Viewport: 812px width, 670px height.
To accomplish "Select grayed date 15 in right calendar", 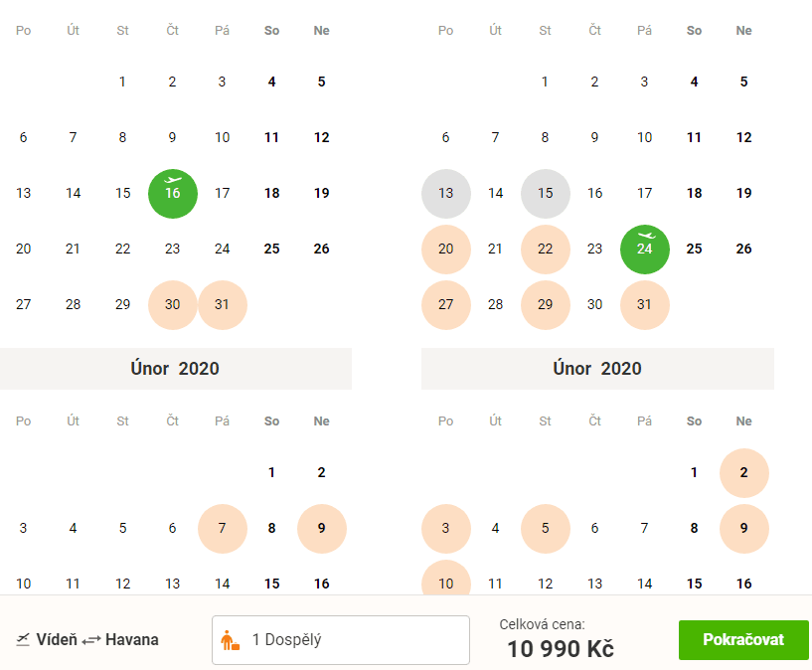I will pyautogui.click(x=546, y=194).
